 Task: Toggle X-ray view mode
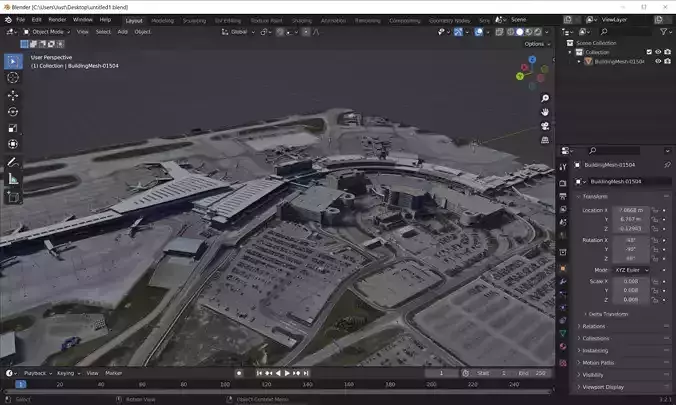(x=499, y=32)
